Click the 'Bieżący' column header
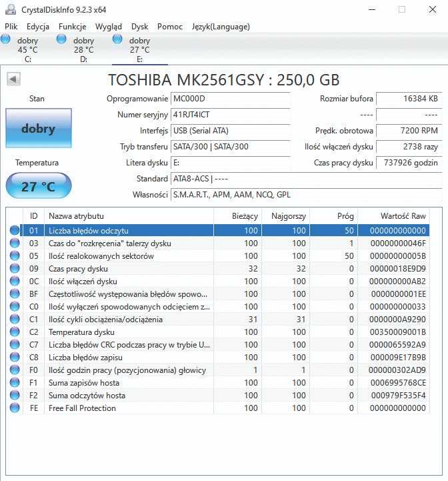 point(237,216)
